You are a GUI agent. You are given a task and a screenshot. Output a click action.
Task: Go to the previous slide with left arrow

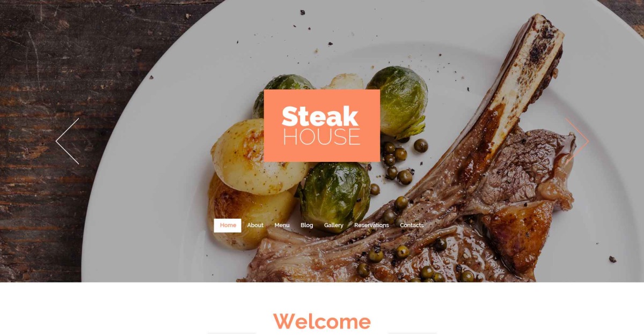tap(68, 141)
